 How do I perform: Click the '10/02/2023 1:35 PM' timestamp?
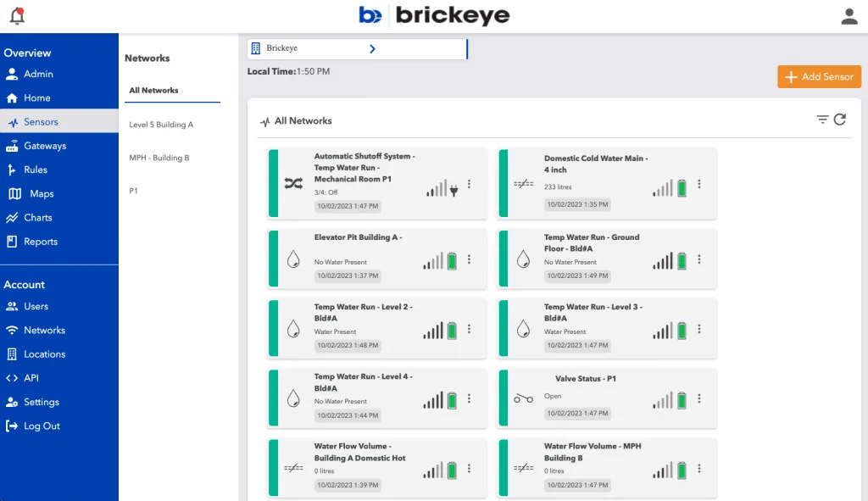click(577, 204)
